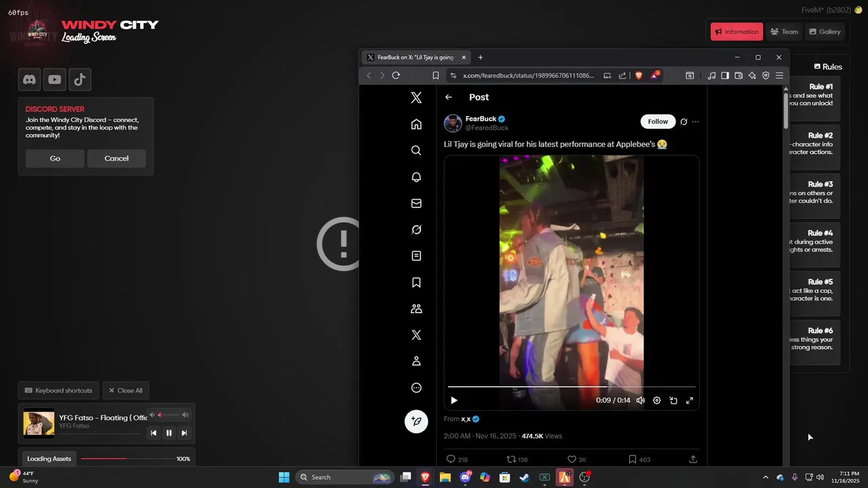Switch to the Information tab
This screenshot has width=868, height=488.
(736, 32)
